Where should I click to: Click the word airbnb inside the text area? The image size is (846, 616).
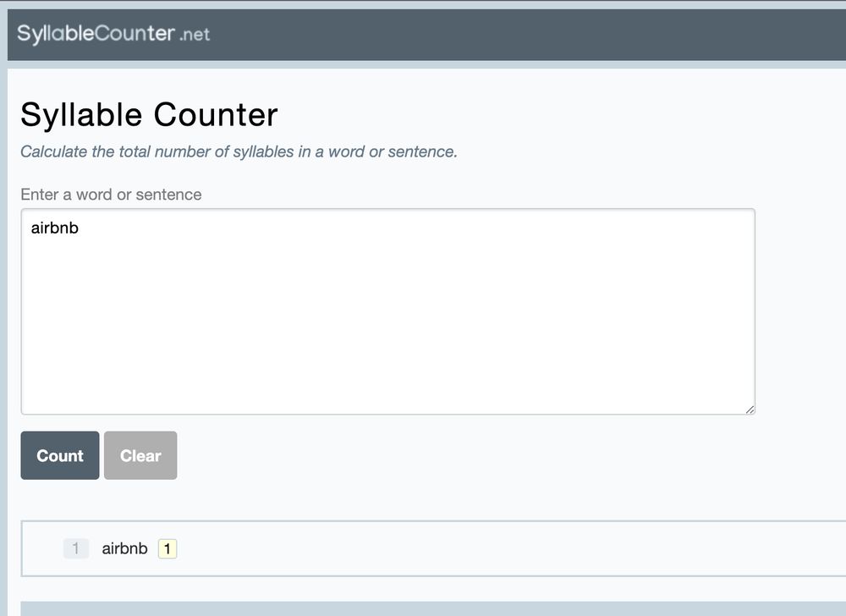54,228
